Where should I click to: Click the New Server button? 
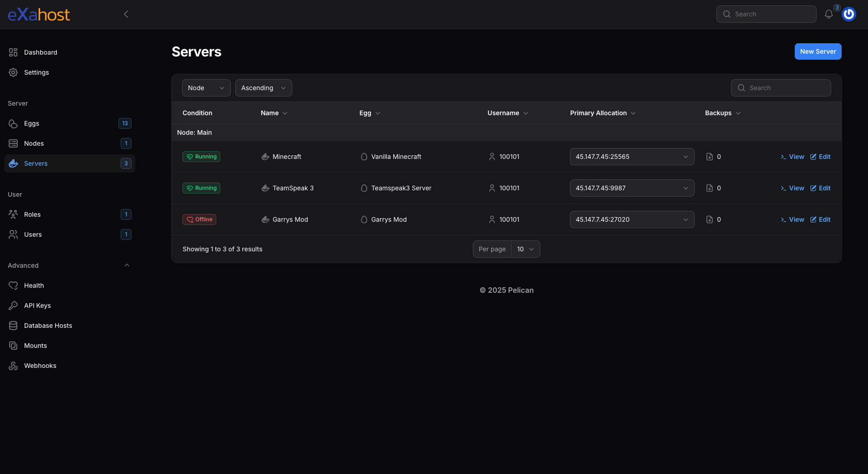pyautogui.click(x=817, y=51)
